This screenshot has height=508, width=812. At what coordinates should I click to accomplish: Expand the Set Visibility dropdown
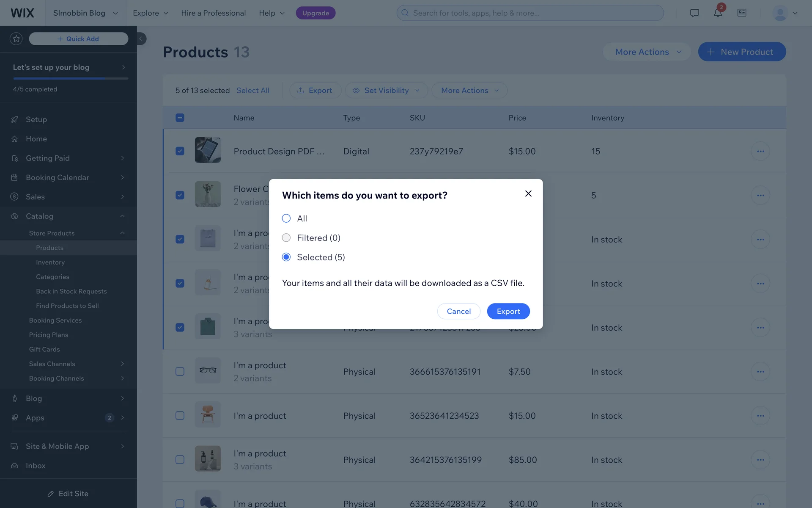click(x=387, y=91)
